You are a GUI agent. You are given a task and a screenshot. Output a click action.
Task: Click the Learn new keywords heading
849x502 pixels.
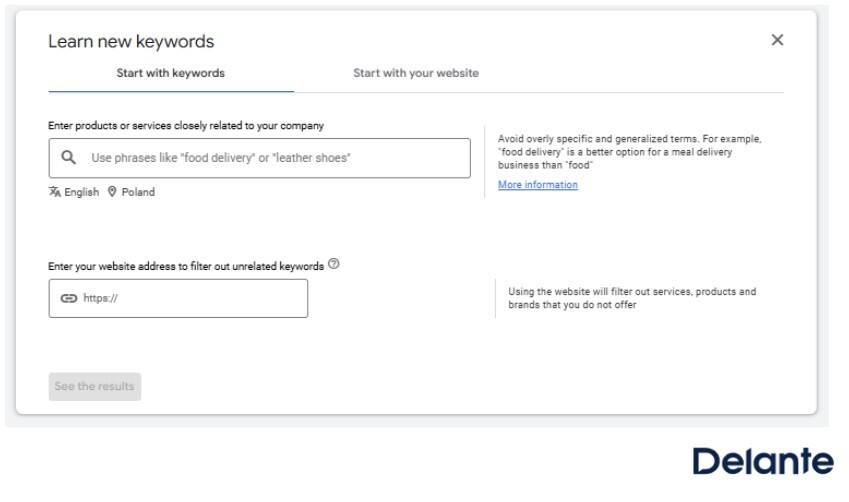(131, 41)
